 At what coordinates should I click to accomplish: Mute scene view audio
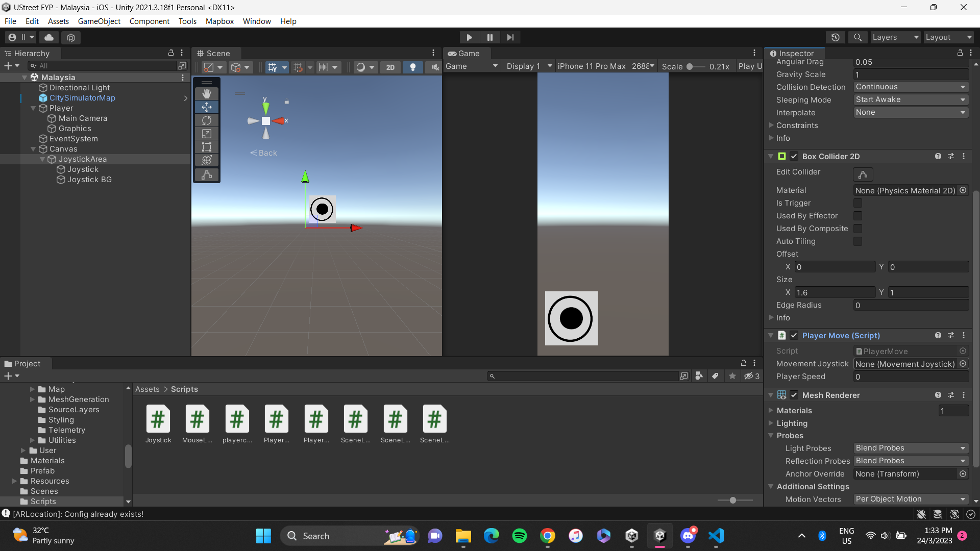[434, 67]
